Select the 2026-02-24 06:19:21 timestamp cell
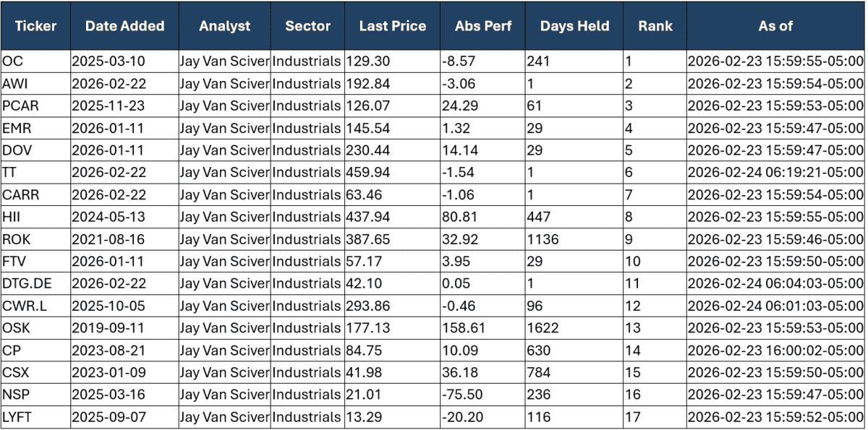Viewport: 868px width, 430px height. (x=775, y=173)
